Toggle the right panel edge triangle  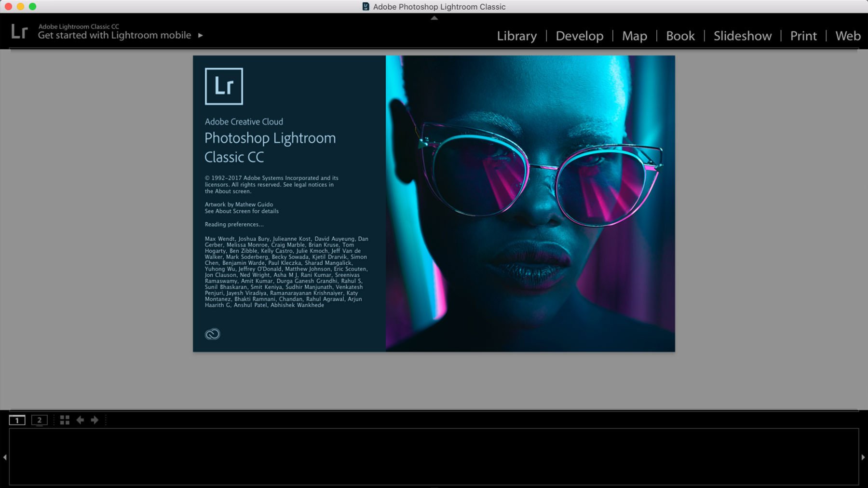(863, 457)
